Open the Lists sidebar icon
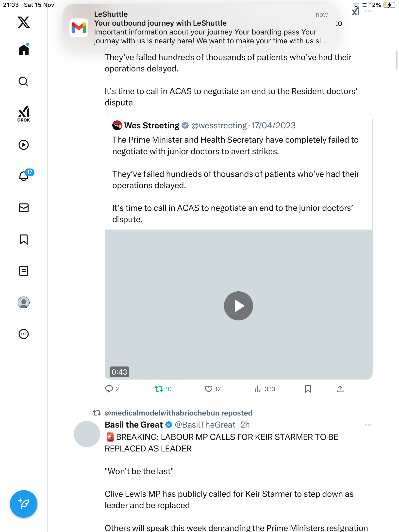 (x=24, y=271)
